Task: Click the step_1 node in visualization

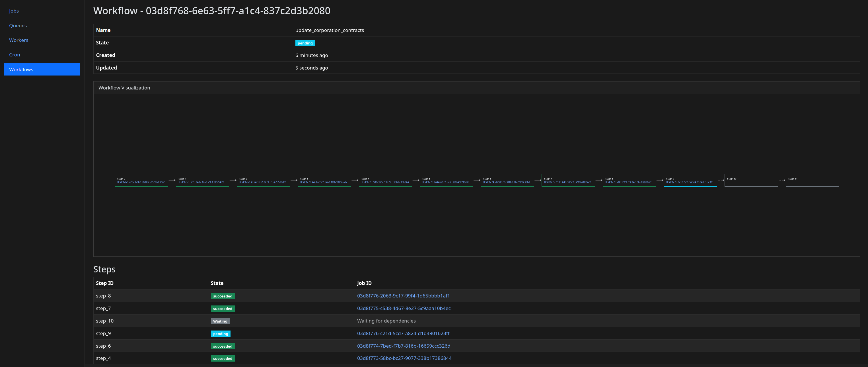Action: point(202,180)
